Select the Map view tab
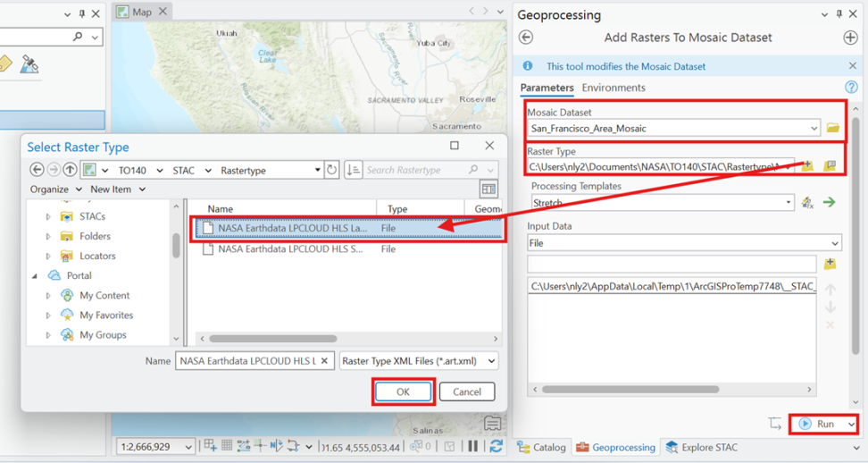The width and height of the screenshot is (868, 463). pos(142,12)
